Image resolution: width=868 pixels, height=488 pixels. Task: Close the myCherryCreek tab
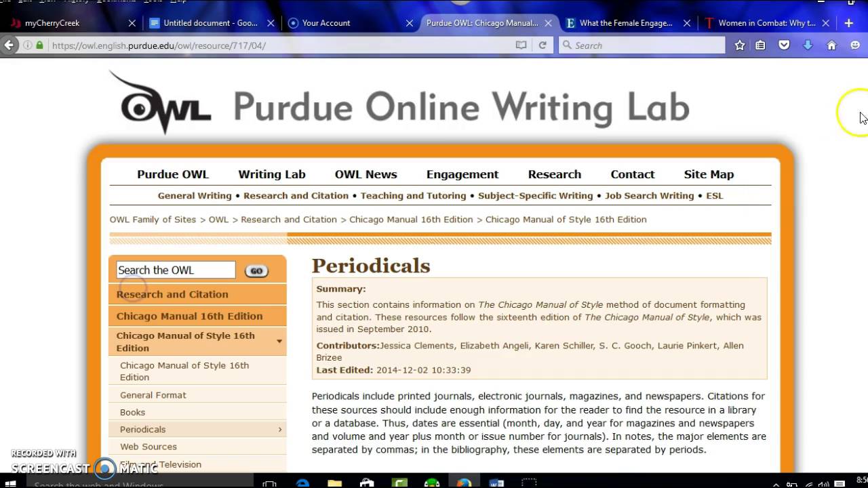click(x=132, y=23)
